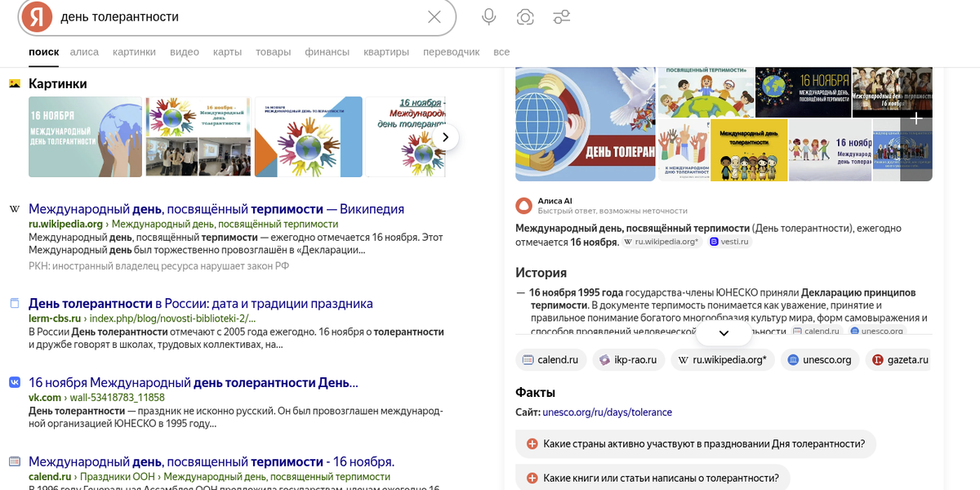Click the Алиса AI avatar icon
980x490 pixels.
523,204
